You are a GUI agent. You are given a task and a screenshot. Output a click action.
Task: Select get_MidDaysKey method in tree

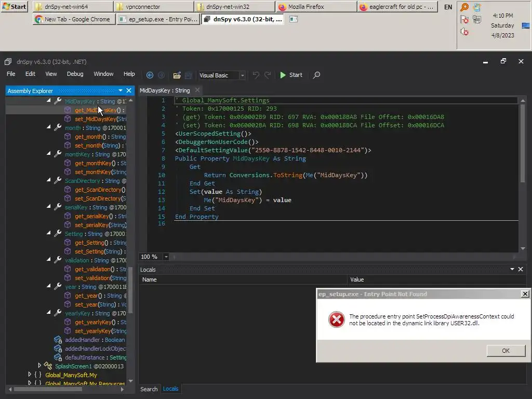click(99, 110)
